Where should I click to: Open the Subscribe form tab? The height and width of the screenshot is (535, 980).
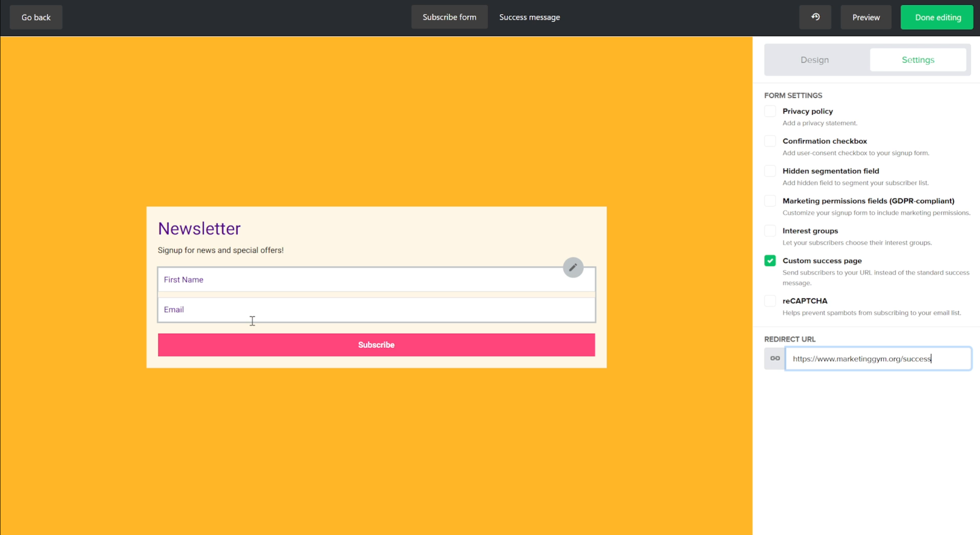[x=449, y=17]
